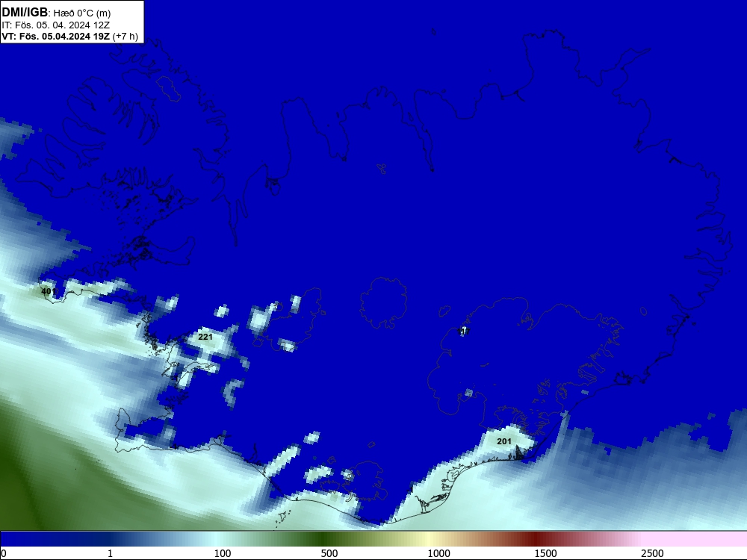Click the 117 label on the glacier
The width and height of the screenshot is (747, 560).
(463, 331)
